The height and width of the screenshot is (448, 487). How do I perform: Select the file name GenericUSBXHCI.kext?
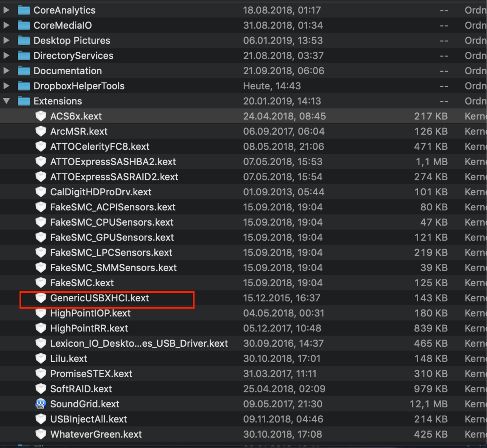coord(100,298)
